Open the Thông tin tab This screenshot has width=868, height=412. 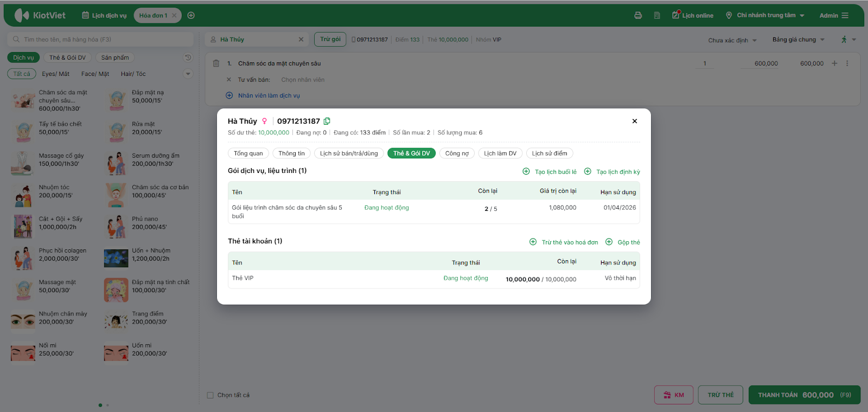click(x=291, y=153)
